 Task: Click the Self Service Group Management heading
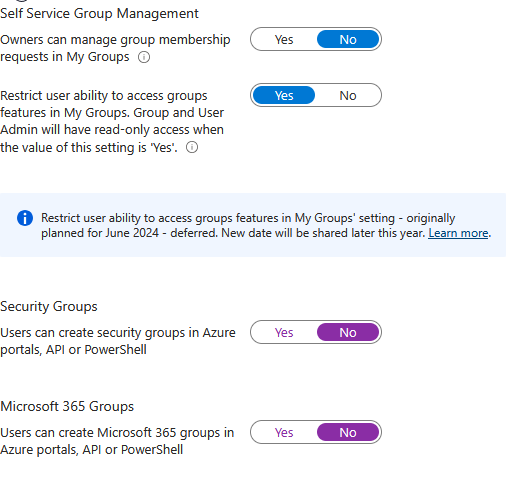point(99,14)
